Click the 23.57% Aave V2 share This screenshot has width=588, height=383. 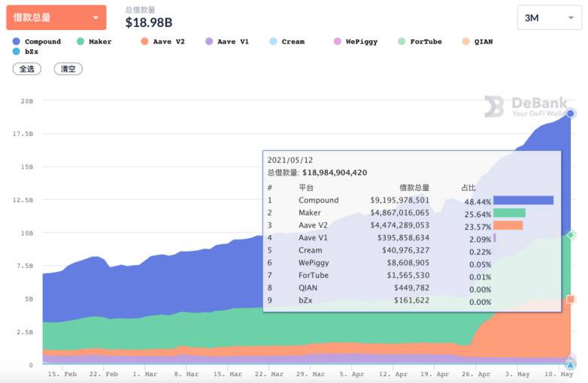pyautogui.click(x=477, y=227)
